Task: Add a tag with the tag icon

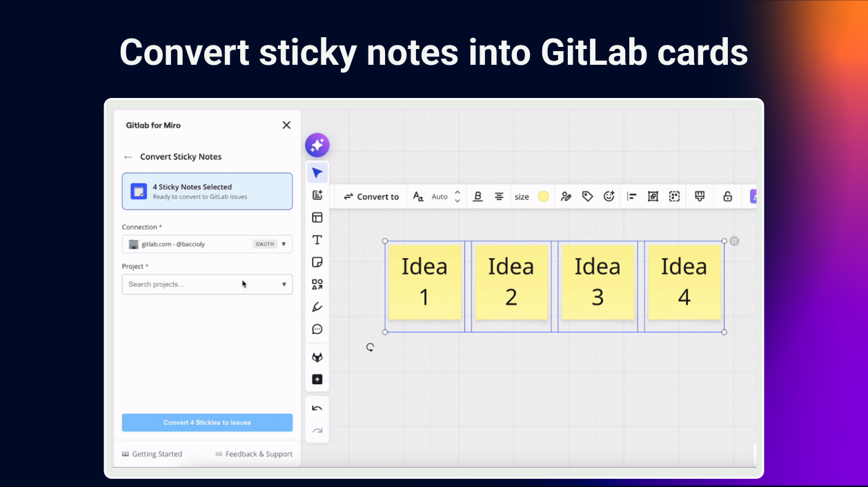Action: [587, 197]
